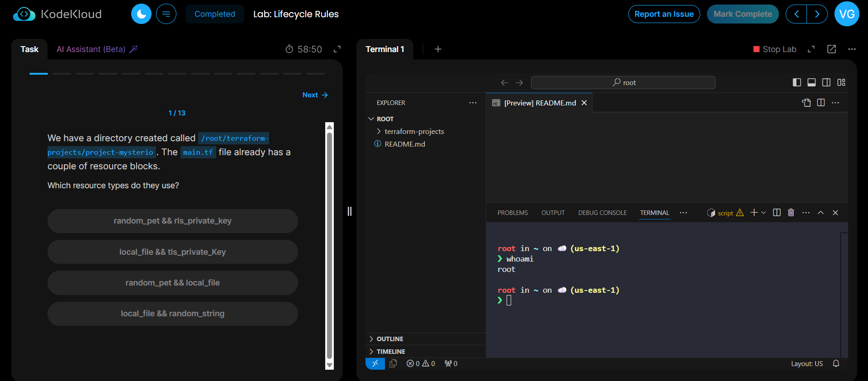Click the Next question link

coord(315,95)
